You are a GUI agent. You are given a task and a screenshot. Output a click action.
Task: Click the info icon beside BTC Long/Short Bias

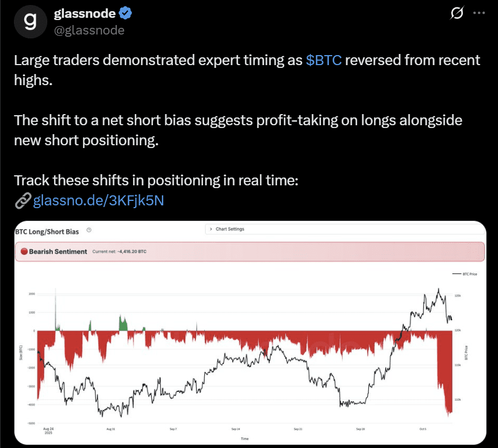(x=89, y=229)
